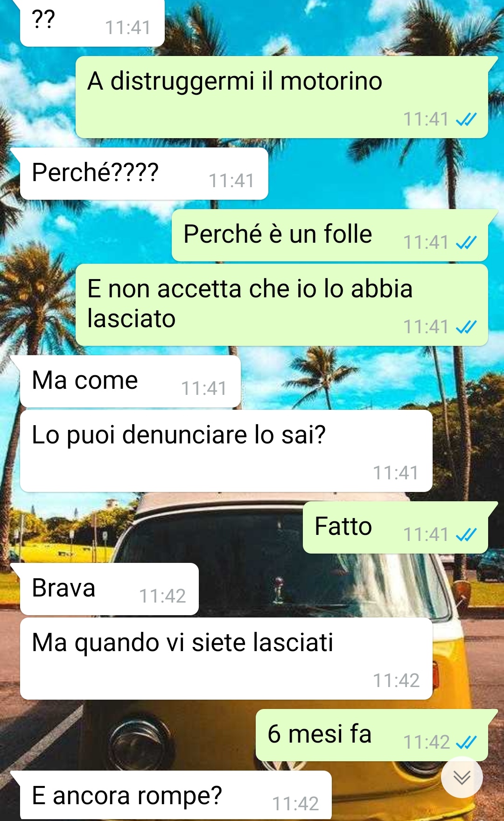
Task: Tap the read ticks on "6 mesi fa"
Action: [x=466, y=742]
